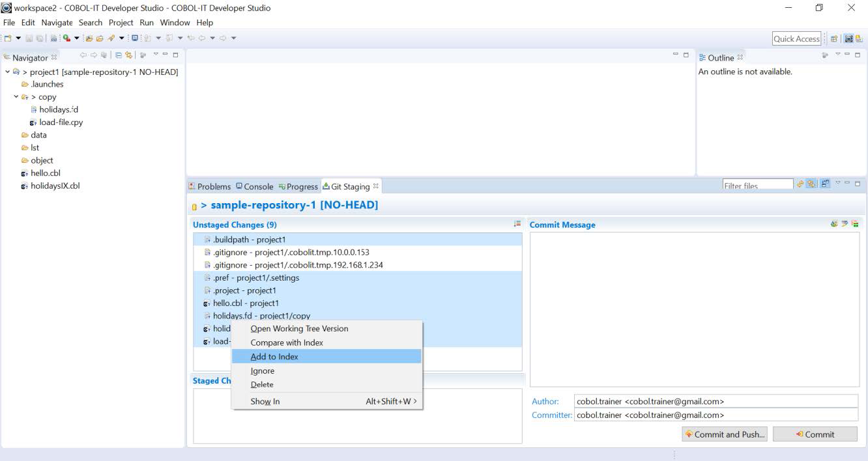Click Collapse All icon in Navigator toolbar
Viewport: 868px width, 461px height.
(x=119, y=56)
